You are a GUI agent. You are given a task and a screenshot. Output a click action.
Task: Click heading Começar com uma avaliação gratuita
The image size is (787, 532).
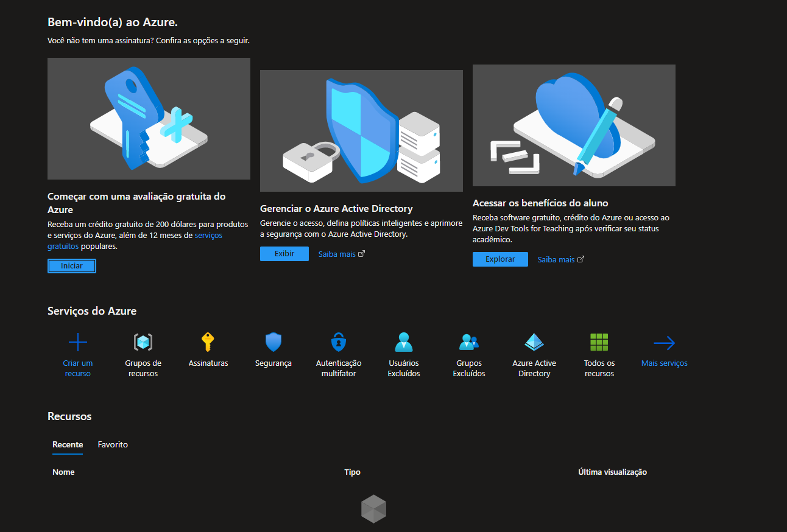pos(136,203)
